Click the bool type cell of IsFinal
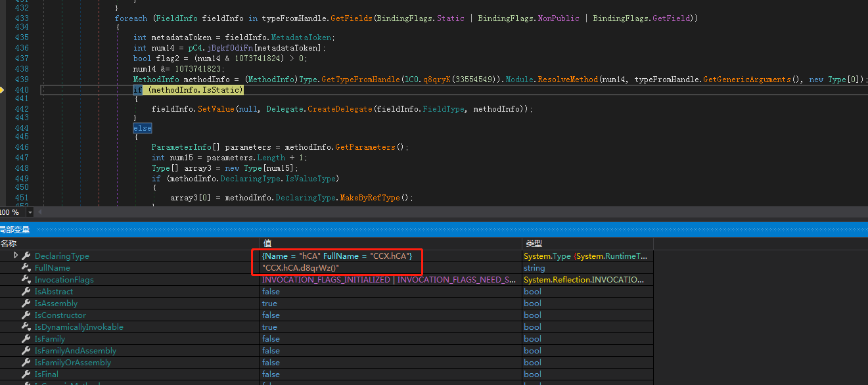 532,374
